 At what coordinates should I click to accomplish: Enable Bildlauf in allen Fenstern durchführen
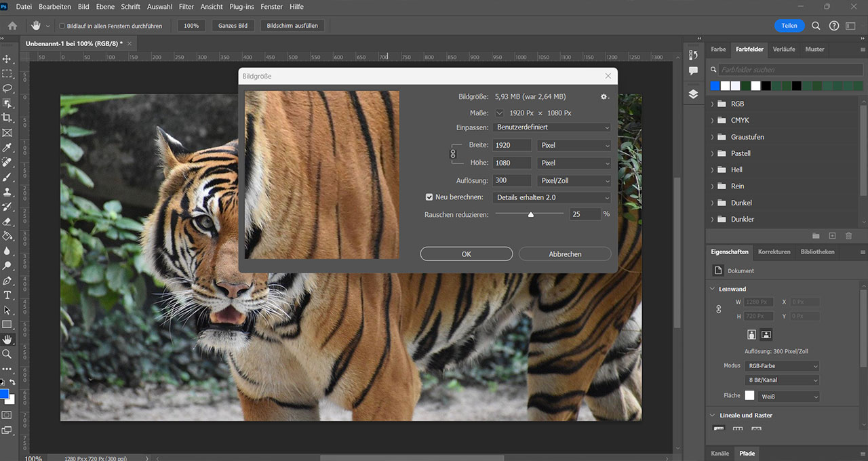62,26
